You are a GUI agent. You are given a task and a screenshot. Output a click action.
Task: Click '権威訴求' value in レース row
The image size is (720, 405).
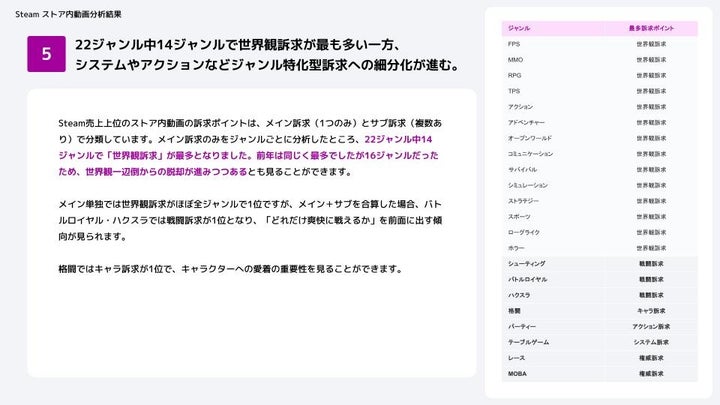pos(651,358)
